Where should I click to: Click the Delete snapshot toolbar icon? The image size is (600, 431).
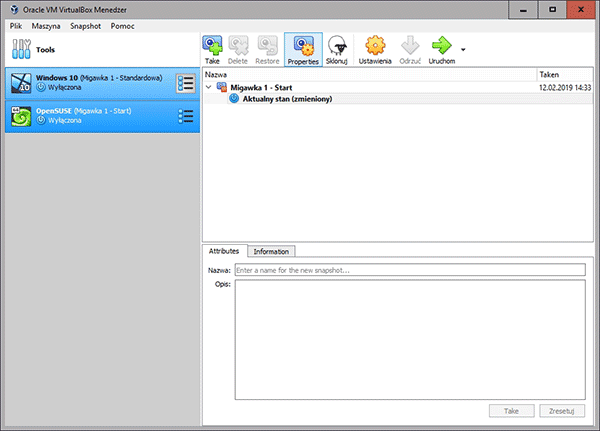tap(238, 46)
